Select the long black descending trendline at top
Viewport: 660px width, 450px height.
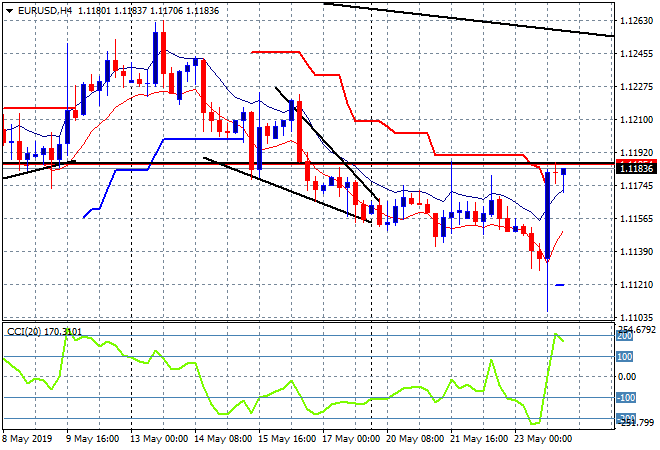pyautogui.click(x=468, y=19)
